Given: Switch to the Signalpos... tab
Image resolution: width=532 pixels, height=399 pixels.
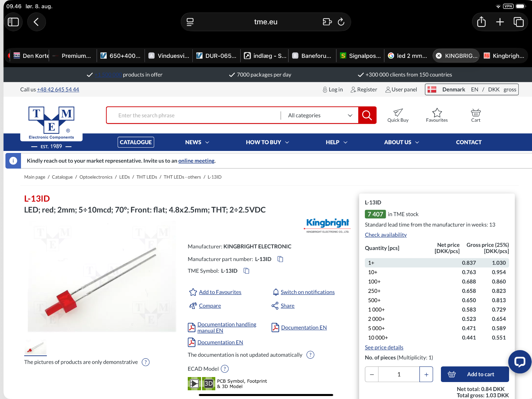Looking at the screenshot, I should pos(360,56).
